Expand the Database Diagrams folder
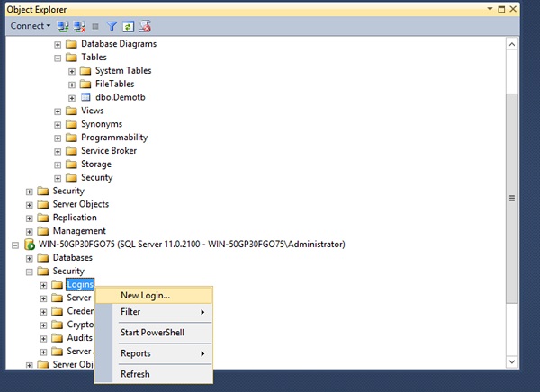 [58, 44]
